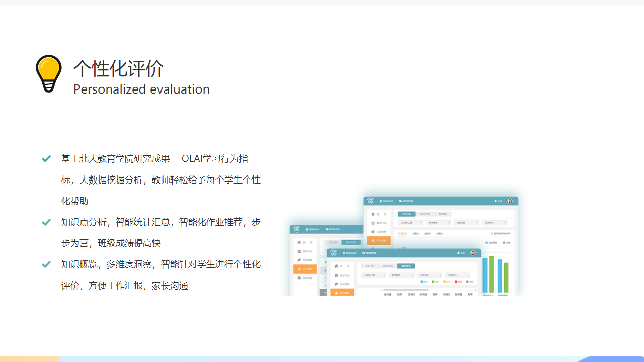Click the 学习能力 underlined link
Viewport: 644px width, 362px height.
tap(403, 234)
